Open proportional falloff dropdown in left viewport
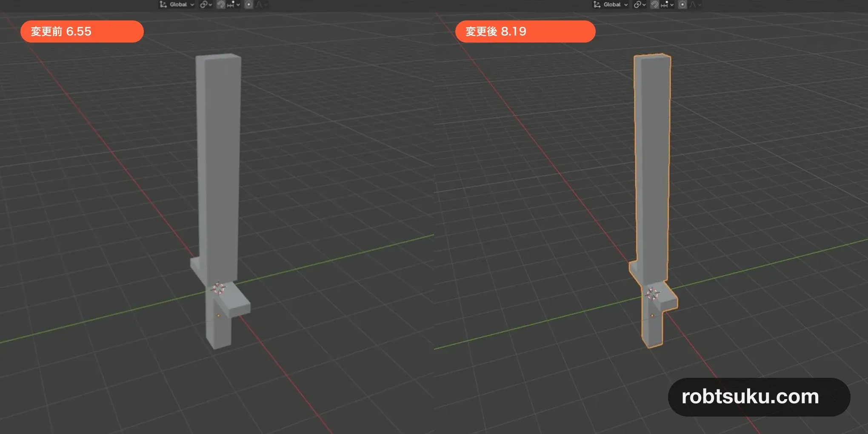This screenshot has width=868, height=434. (x=261, y=5)
